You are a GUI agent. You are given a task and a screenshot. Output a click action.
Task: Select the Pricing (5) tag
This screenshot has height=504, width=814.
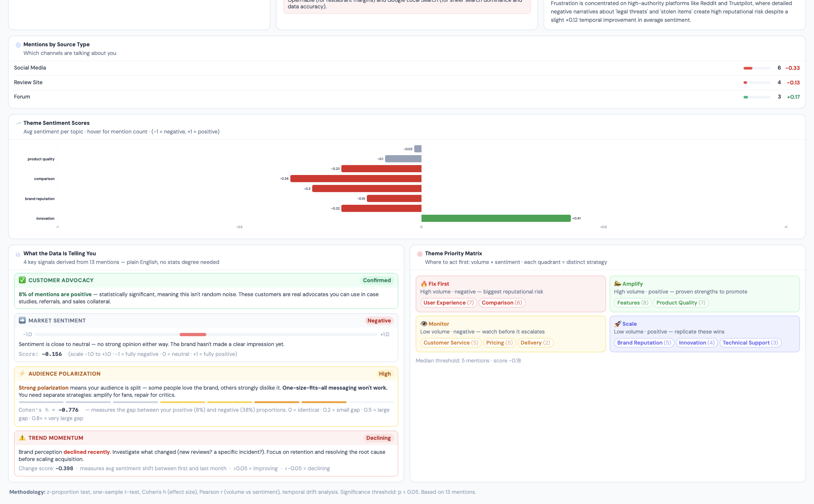coord(499,343)
